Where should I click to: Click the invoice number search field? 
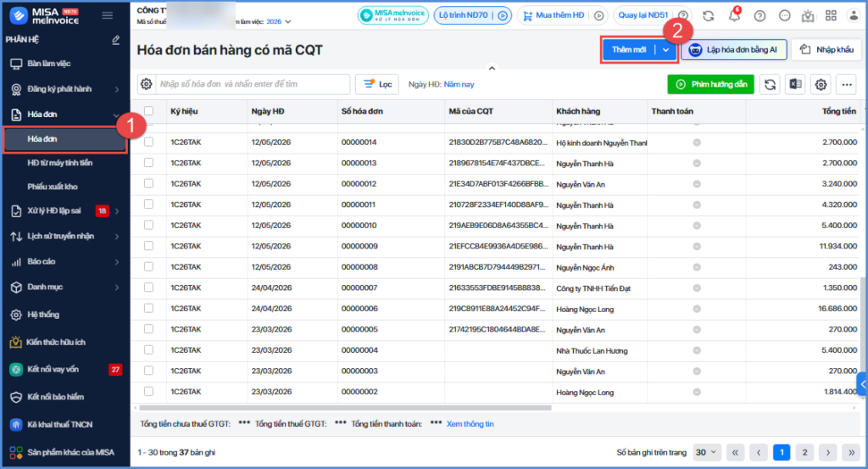pos(253,84)
